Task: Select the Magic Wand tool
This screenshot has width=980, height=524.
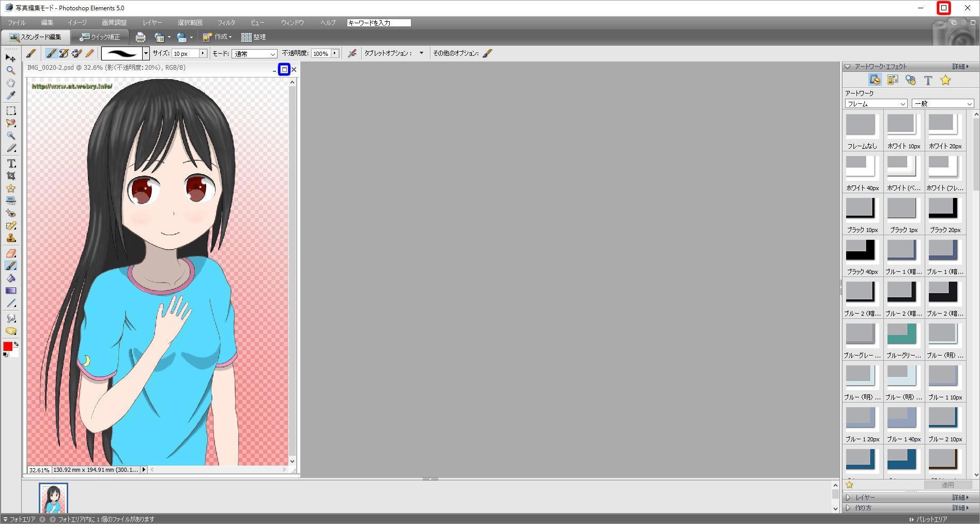Action: pyautogui.click(x=10, y=135)
